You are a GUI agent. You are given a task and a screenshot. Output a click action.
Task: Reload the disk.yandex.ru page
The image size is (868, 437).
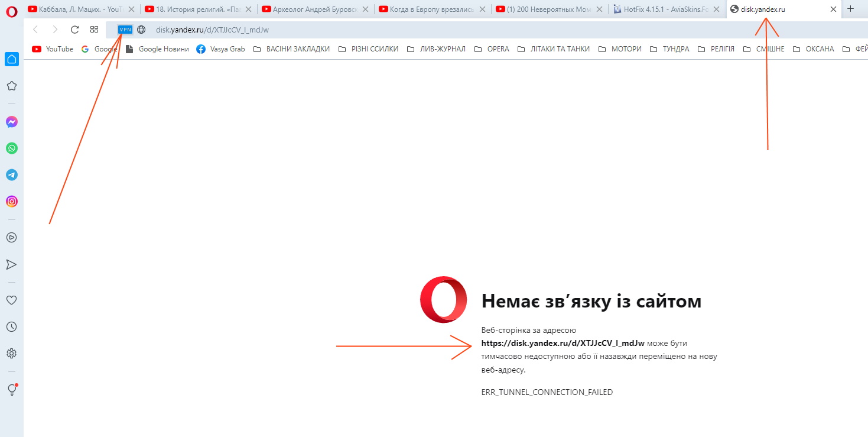74,30
